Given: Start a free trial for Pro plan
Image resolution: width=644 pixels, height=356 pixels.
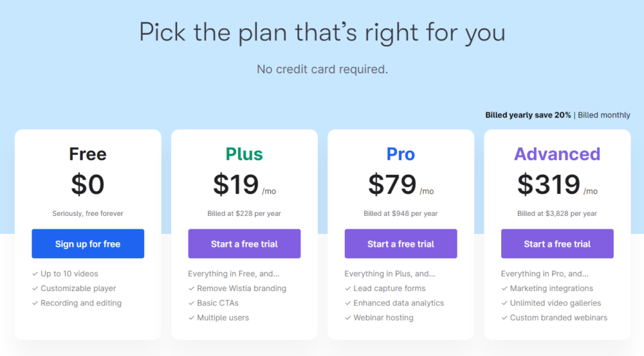Looking at the screenshot, I should tap(401, 243).
